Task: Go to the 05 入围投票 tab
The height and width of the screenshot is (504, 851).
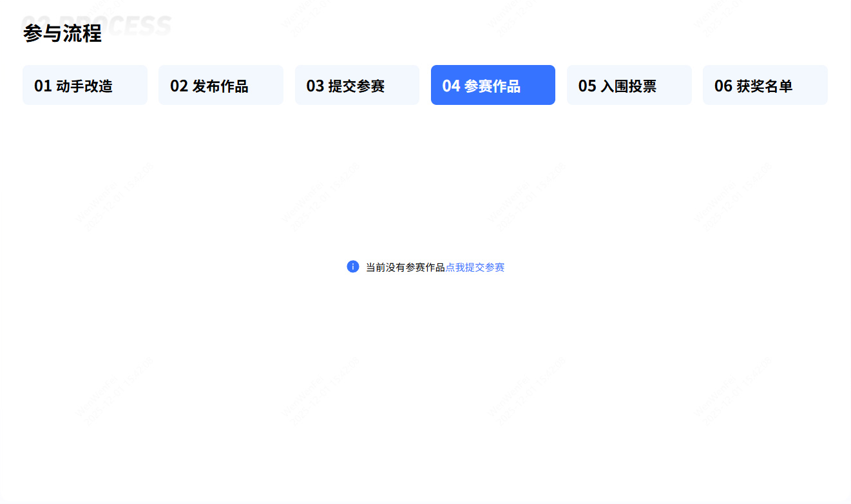Action: click(x=629, y=85)
